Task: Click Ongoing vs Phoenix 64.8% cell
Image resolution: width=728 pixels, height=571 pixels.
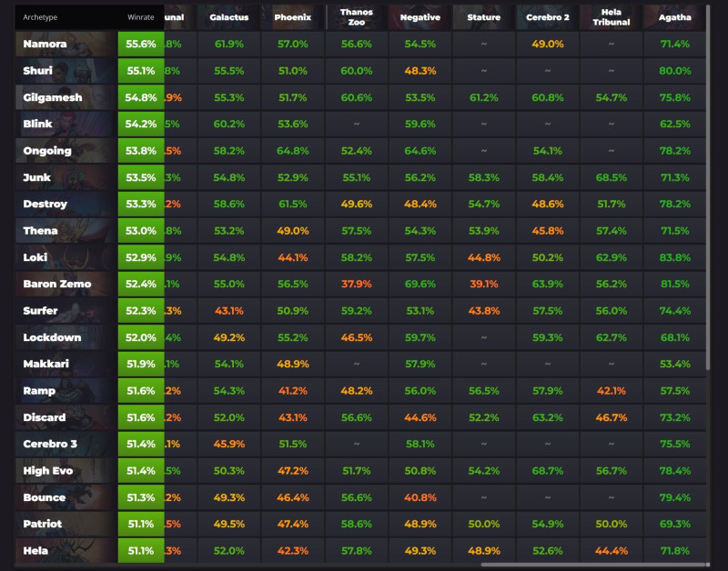Action: point(292,151)
